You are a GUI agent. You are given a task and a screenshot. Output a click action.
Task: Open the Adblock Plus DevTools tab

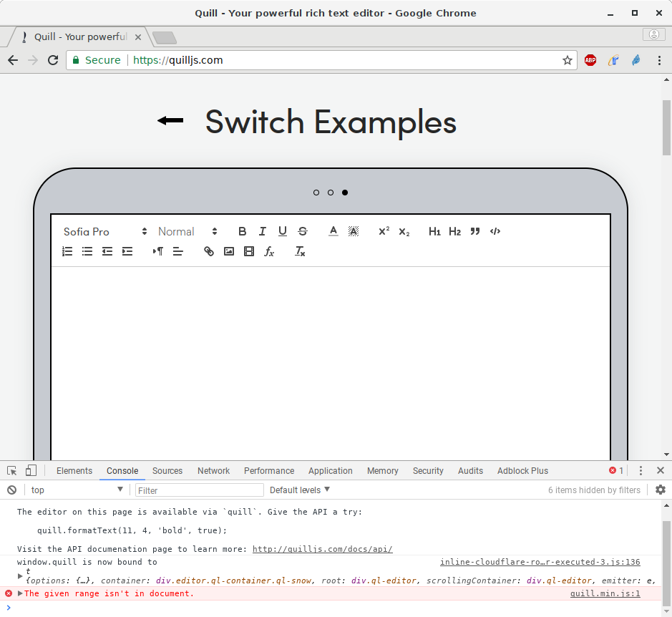coord(522,471)
